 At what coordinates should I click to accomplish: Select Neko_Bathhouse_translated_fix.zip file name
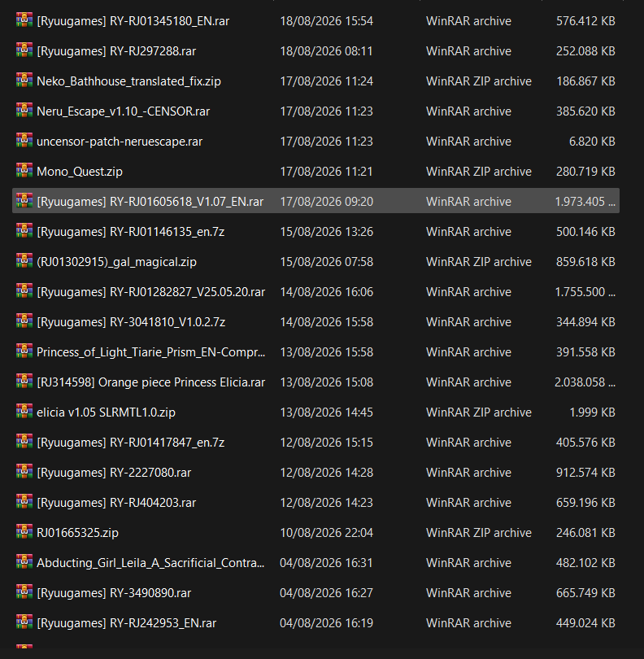pyautogui.click(x=128, y=81)
